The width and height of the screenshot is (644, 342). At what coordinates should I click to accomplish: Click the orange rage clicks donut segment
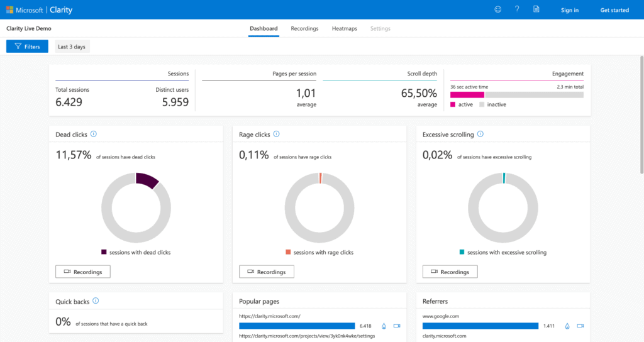point(320,178)
